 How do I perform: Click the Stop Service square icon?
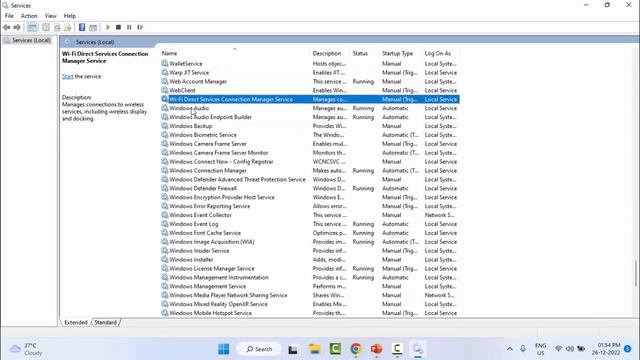pyautogui.click(x=118, y=27)
